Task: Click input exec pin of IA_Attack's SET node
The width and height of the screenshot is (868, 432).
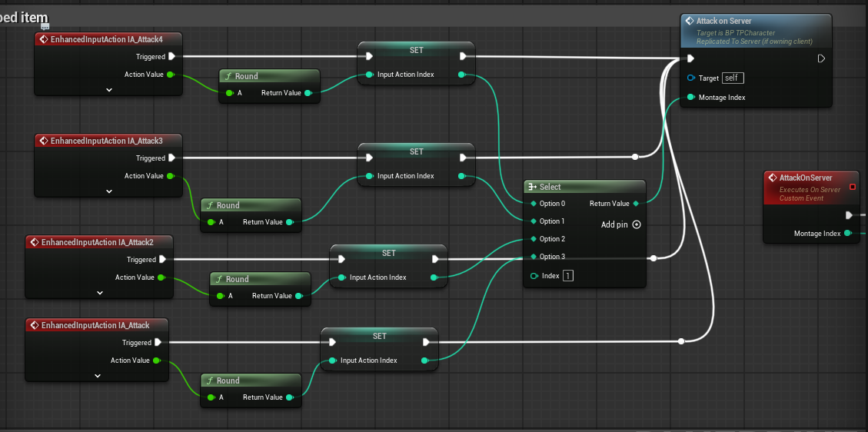Action: 332,342
